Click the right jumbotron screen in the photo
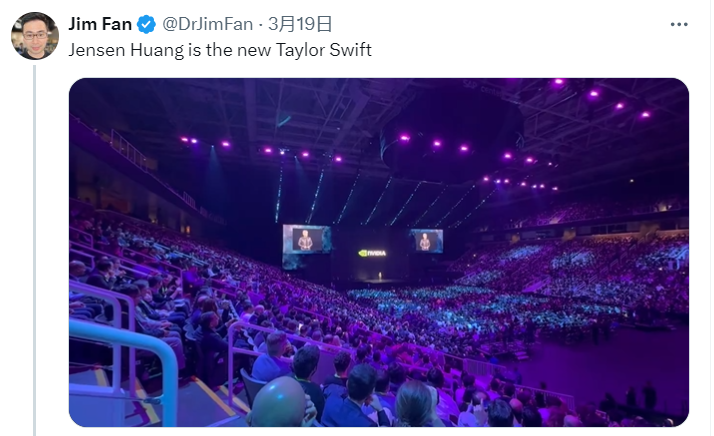The height and width of the screenshot is (436, 714). pos(426,241)
